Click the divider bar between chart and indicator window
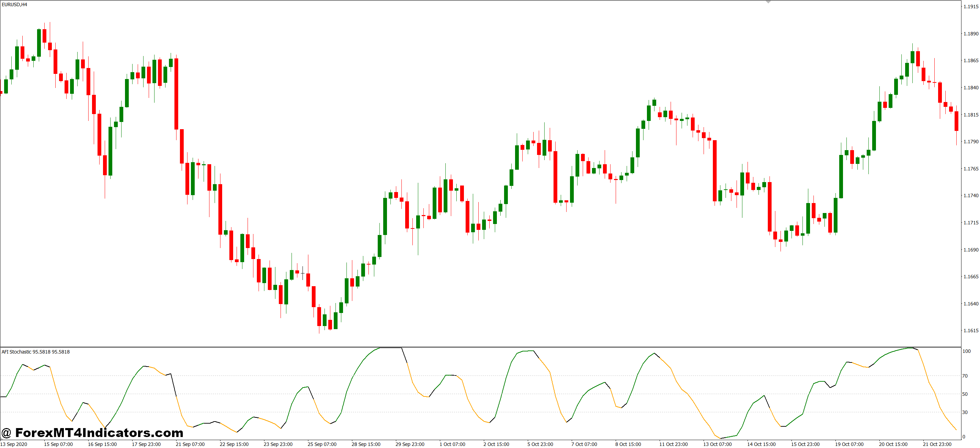Viewport: 980px width, 448px height. pos(490,347)
